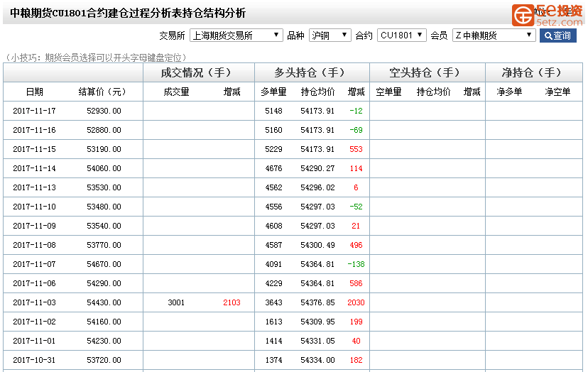Image resolution: width=588 pixels, height=372 pixels.
Task: Open the 品种 沪铜 dropdown
Action: 330,35
